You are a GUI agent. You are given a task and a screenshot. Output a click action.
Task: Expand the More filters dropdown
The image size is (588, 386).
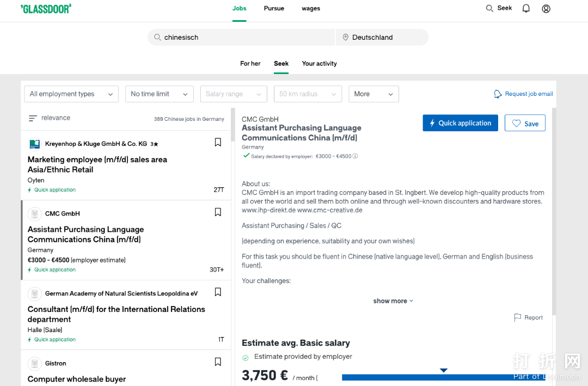[x=373, y=94]
